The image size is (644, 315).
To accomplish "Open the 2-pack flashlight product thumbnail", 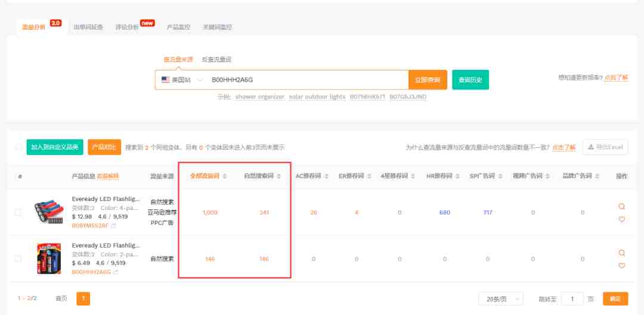I will click(x=49, y=259).
